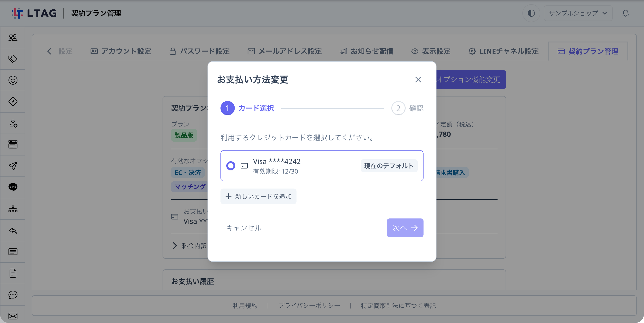Click the stacked list sidebar icon
The height and width of the screenshot is (323, 644).
pos(13,144)
